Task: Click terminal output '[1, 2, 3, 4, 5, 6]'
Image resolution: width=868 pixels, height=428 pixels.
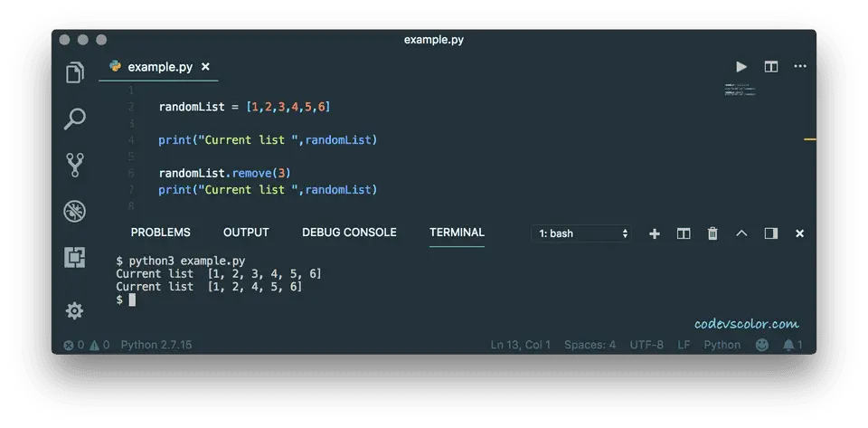Action: pyautogui.click(x=265, y=273)
